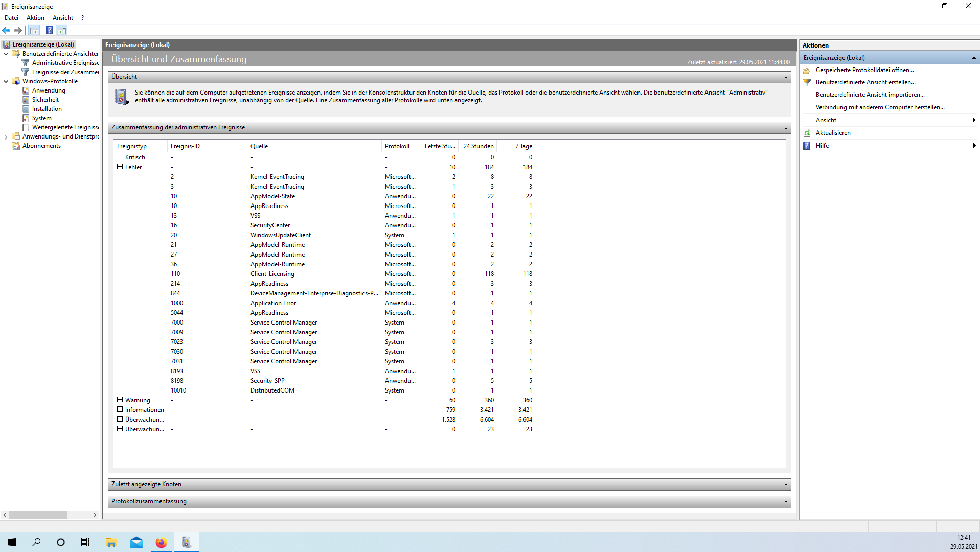Expand Zuletzt angezeigte Knoten section
This screenshot has width=980, height=552.
786,485
